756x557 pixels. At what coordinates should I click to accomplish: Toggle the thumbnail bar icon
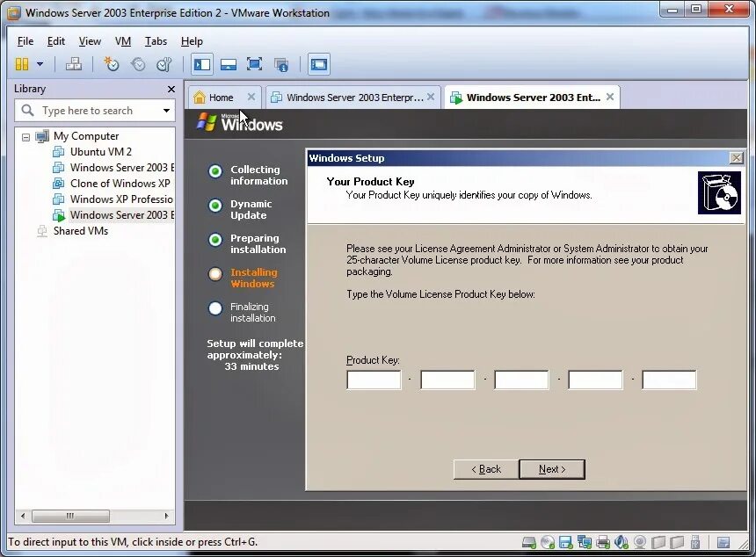228,64
